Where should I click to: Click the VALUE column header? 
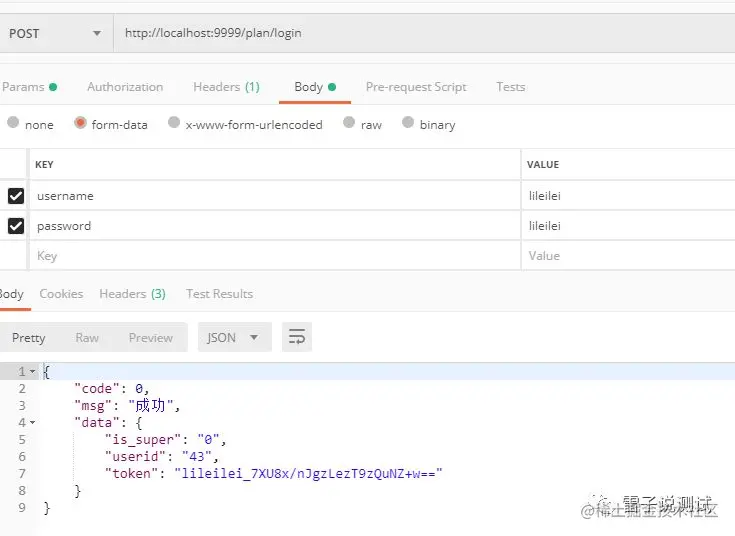click(x=543, y=165)
